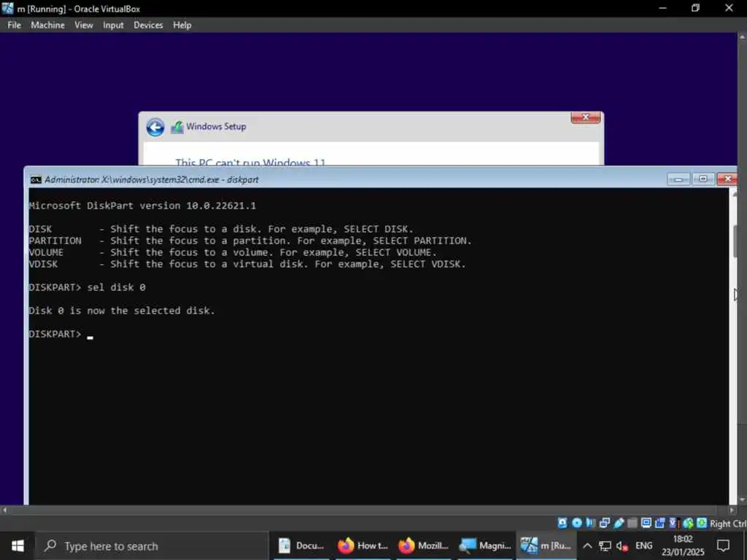Open the File menu
Screen dimensions: 747x560
tap(14, 26)
